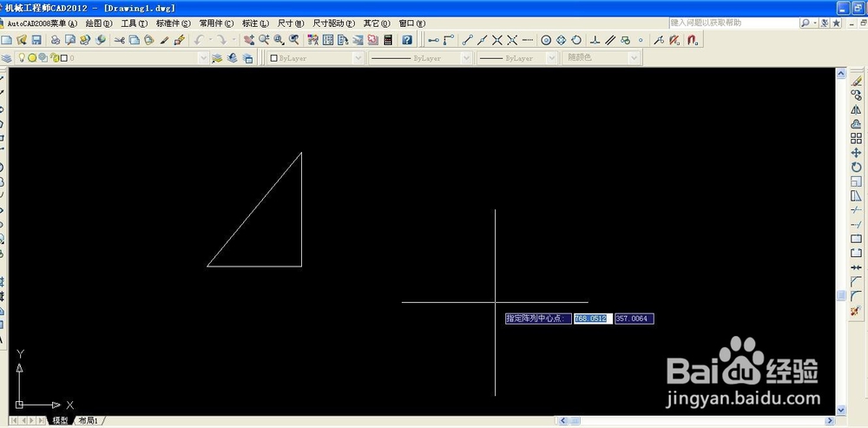Image resolution: width=868 pixels, height=428 pixels.
Task: Toggle layer 0 lock icon
Action: click(x=55, y=57)
